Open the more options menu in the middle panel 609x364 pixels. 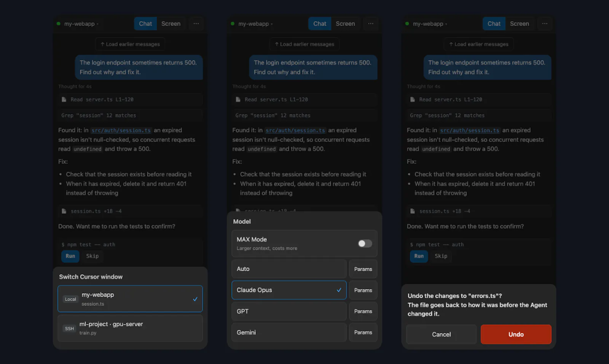pyautogui.click(x=370, y=24)
